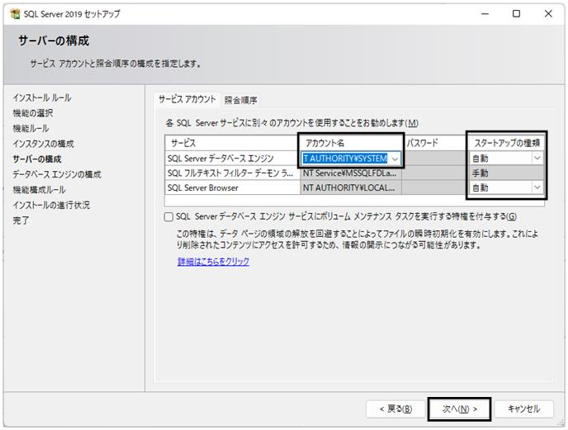Minimize the SQL Server 2019 setup window

point(485,14)
